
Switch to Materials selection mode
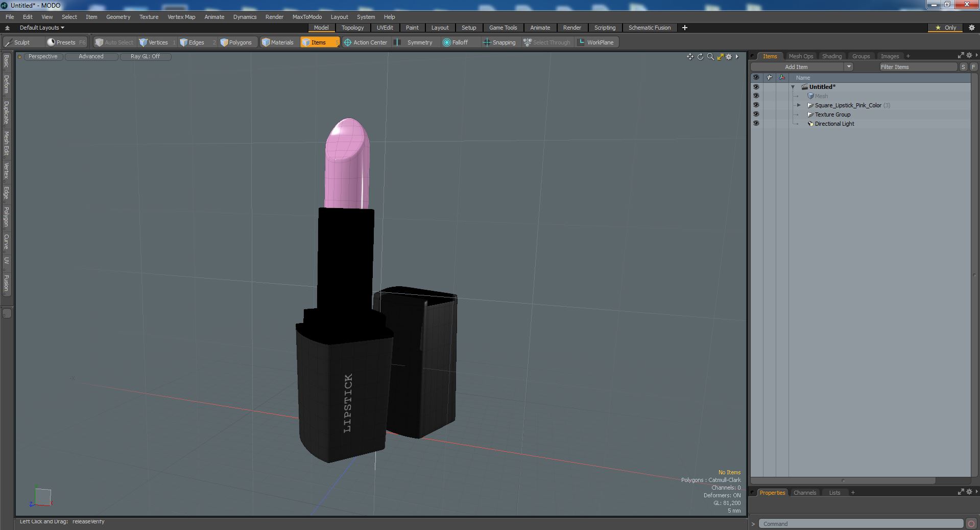coord(278,42)
